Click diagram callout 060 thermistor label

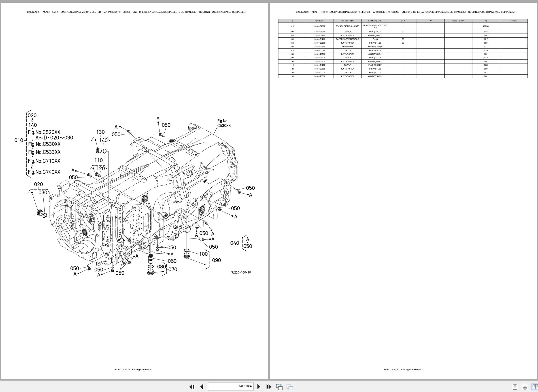click(172, 261)
